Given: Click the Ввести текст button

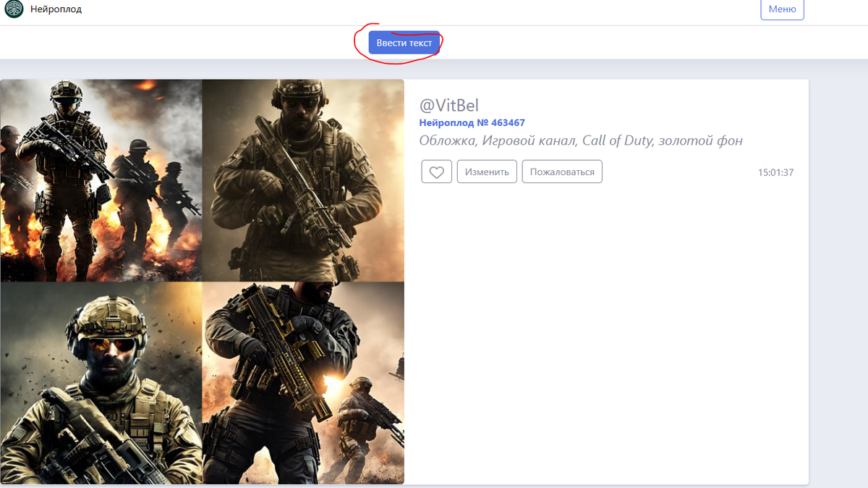Looking at the screenshot, I should coord(404,43).
